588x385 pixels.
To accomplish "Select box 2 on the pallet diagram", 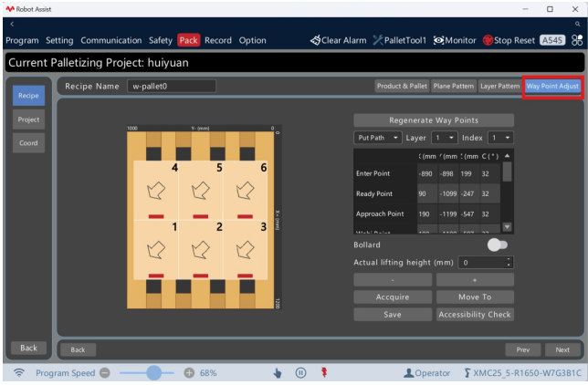I will [201, 250].
